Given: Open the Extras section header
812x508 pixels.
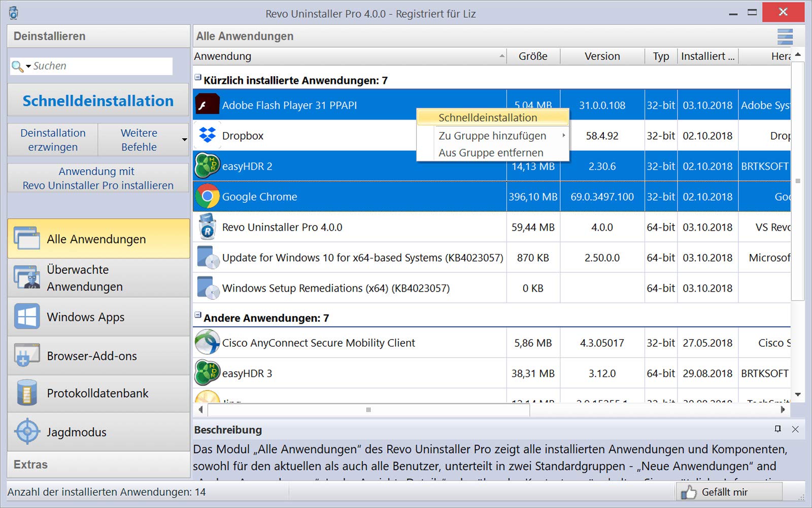Looking at the screenshot, I should (x=98, y=464).
